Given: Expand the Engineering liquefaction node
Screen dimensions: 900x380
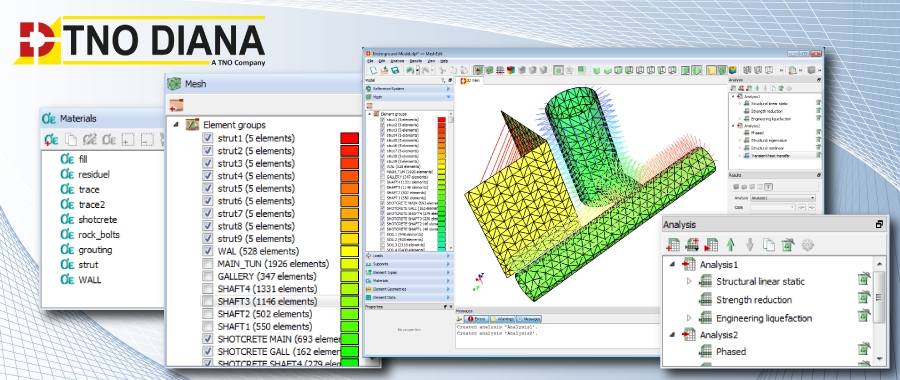Looking at the screenshot, I should pyautogui.click(x=689, y=317).
